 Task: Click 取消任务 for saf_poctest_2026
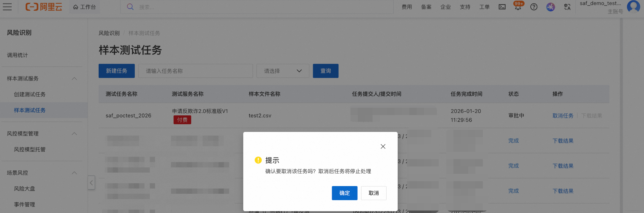click(x=563, y=116)
